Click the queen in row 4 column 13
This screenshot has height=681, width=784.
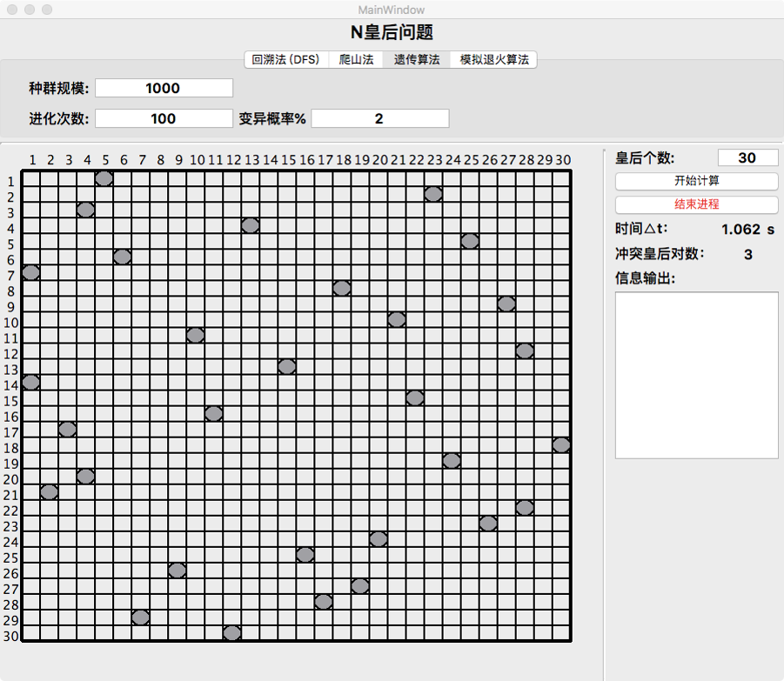(x=250, y=225)
